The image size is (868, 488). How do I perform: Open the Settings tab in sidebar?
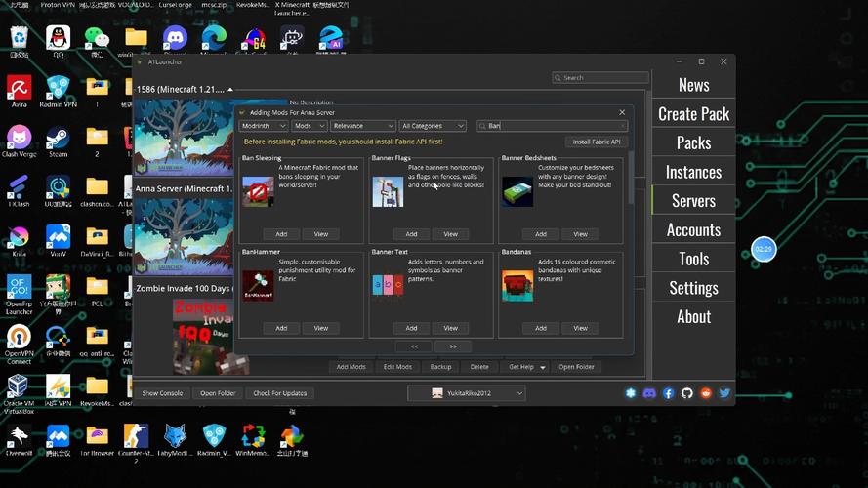coord(693,288)
